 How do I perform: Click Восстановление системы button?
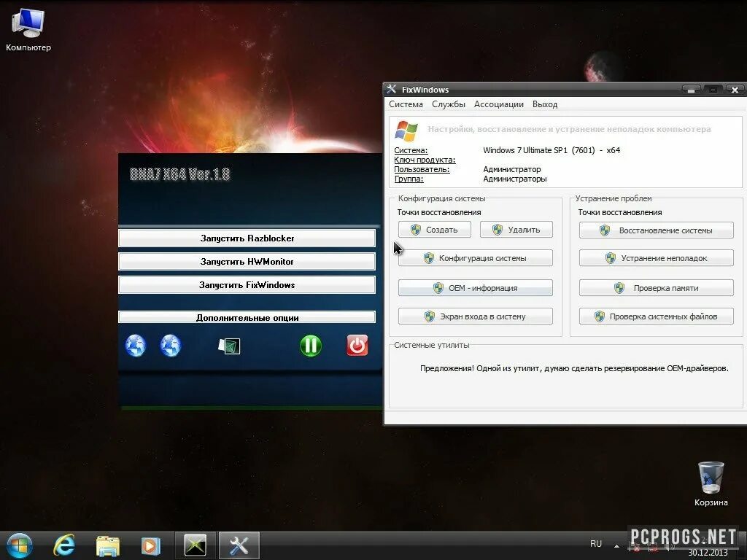pyautogui.click(x=656, y=230)
